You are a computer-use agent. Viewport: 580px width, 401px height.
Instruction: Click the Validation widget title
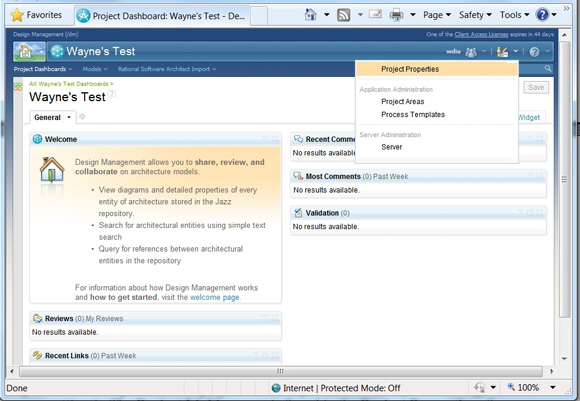[322, 213]
